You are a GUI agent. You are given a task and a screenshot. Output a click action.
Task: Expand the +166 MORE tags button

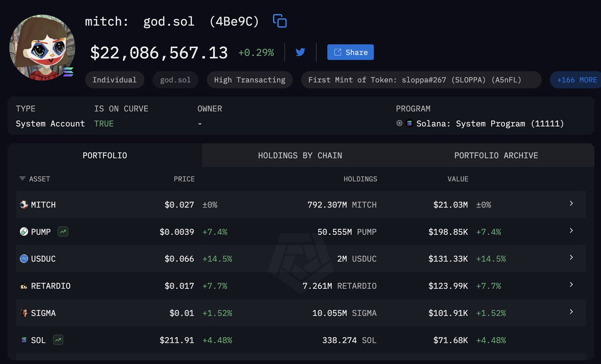point(576,80)
